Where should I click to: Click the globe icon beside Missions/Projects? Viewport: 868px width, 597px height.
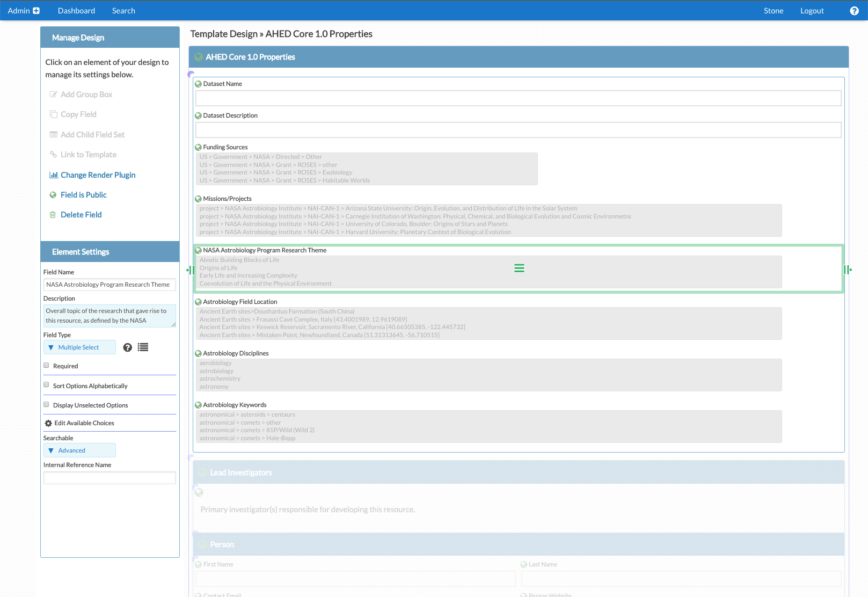(x=198, y=199)
